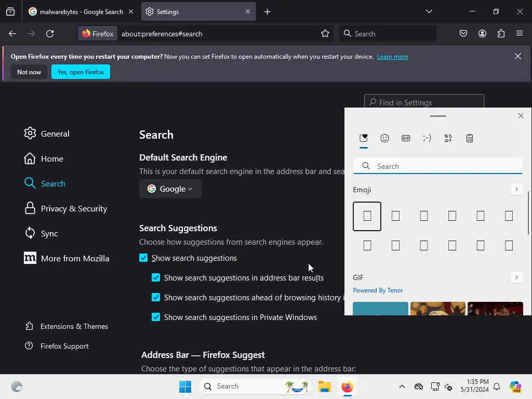Open the Sync settings category
This screenshot has width=532, height=399.
click(x=41, y=233)
